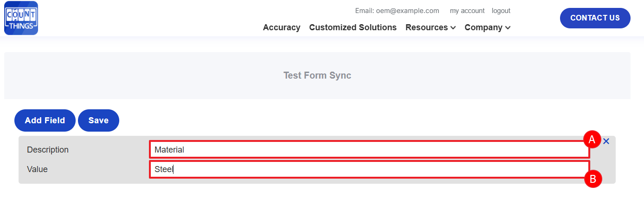Screen dimensions: 644x200
Task: Log out using the logout link
Action: pyautogui.click(x=501, y=11)
